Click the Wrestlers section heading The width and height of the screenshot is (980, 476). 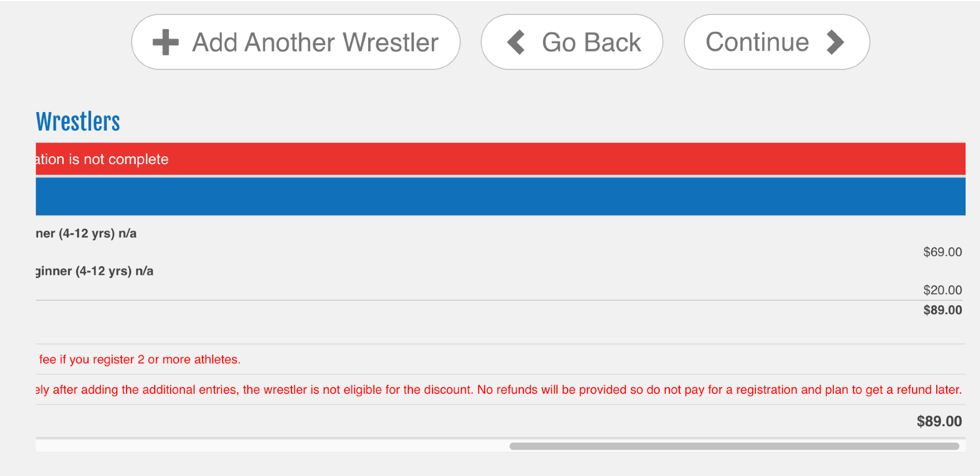click(78, 122)
